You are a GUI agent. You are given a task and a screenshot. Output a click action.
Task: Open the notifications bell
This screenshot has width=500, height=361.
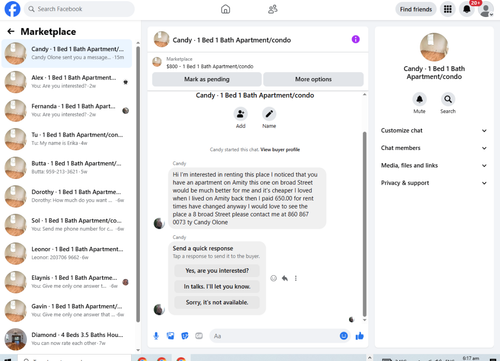(467, 9)
